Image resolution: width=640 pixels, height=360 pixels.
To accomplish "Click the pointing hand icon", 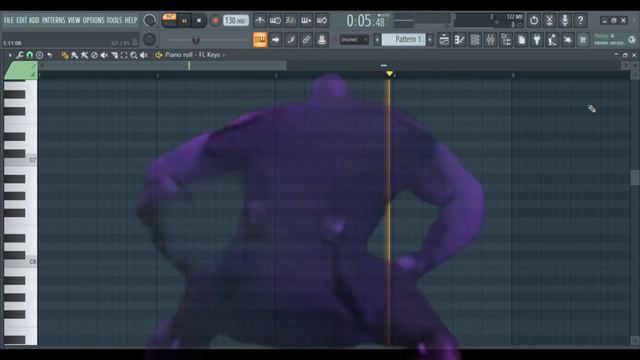I will pos(568,40).
